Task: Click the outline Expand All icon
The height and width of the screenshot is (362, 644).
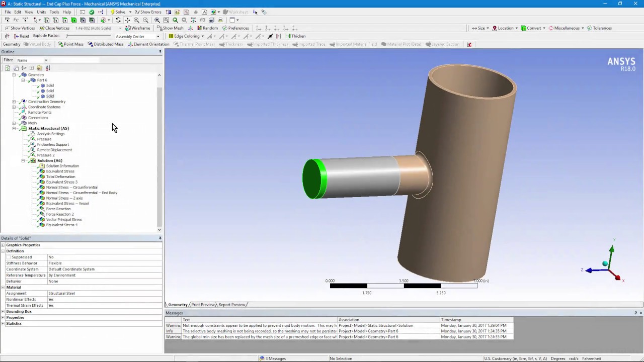Action: [x=32, y=68]
